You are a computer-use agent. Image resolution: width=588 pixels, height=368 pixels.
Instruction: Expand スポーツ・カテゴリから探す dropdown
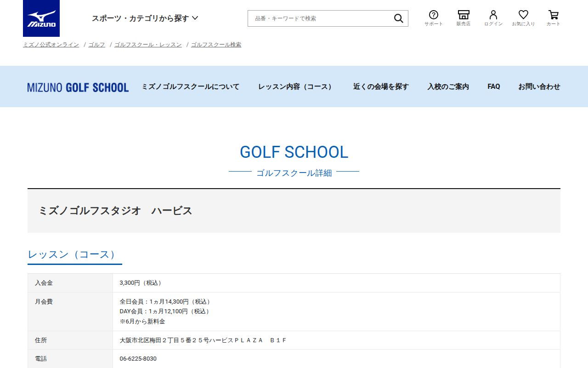145,18
